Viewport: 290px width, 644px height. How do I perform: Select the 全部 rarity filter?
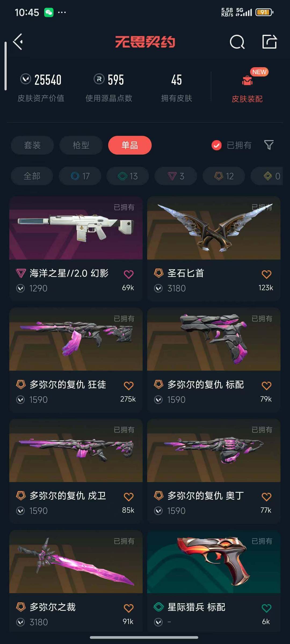[x=32, y=176]
